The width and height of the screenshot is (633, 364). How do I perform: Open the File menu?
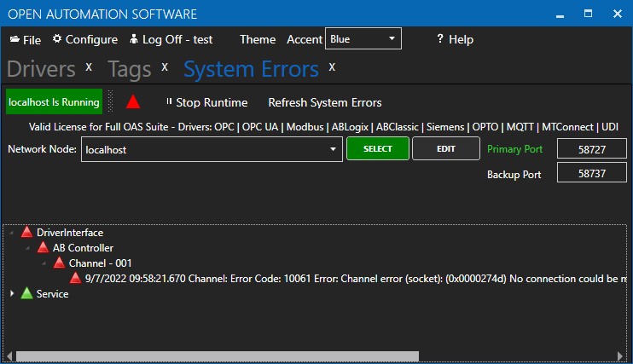click(26, 39)
